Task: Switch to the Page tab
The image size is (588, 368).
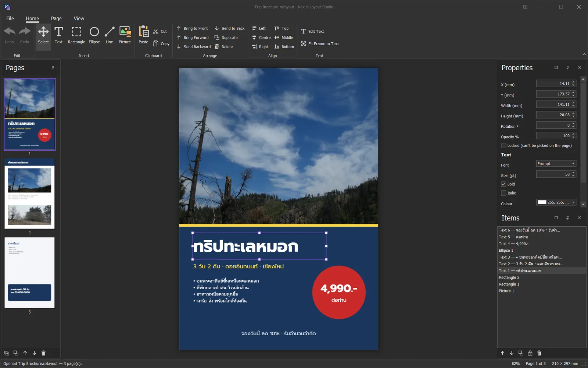Action: (x=56, y=18)
